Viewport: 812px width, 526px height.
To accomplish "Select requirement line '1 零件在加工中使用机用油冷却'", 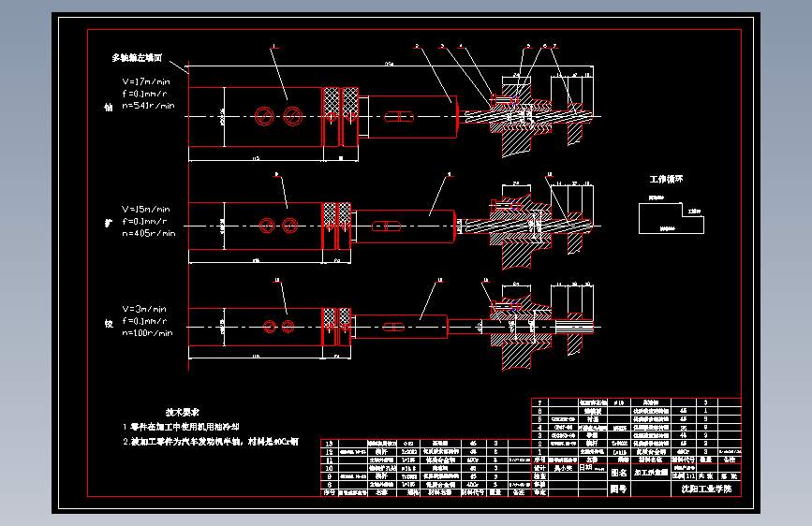I will [181, 427].
